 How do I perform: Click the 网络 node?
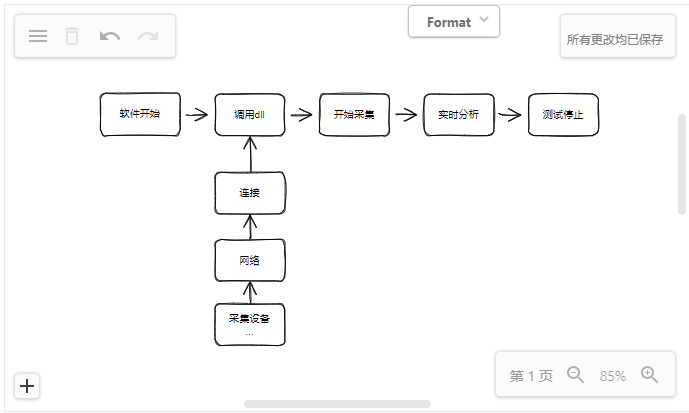(x=250, y=261)
